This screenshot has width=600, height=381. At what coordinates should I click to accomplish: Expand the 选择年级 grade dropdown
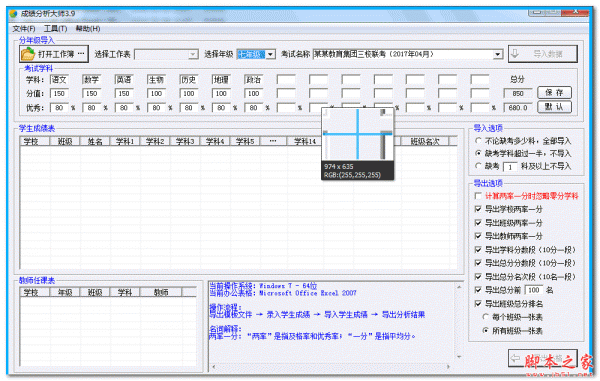(271, 55)
